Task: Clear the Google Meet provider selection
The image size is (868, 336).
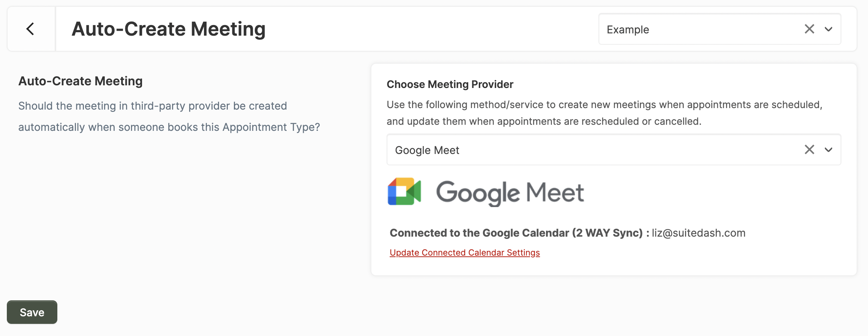Action: [809, 150]
